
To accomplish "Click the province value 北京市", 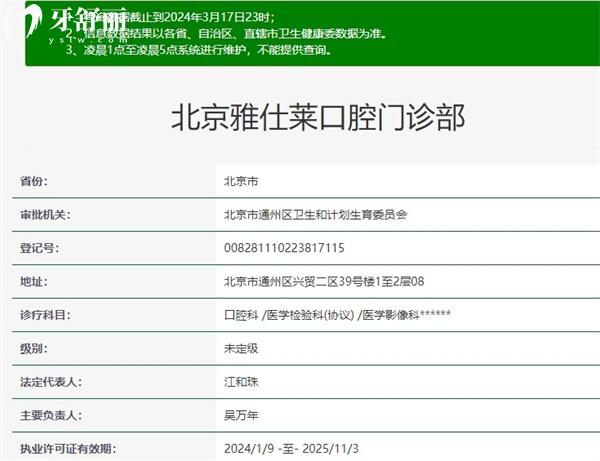I will pyautogui.click(x=241, y=181).
